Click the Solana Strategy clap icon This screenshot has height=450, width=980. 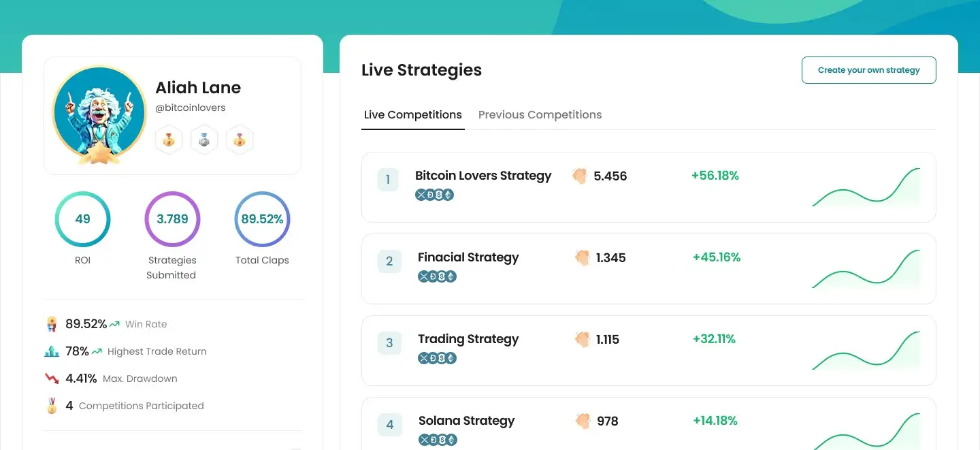pos(583,421)
